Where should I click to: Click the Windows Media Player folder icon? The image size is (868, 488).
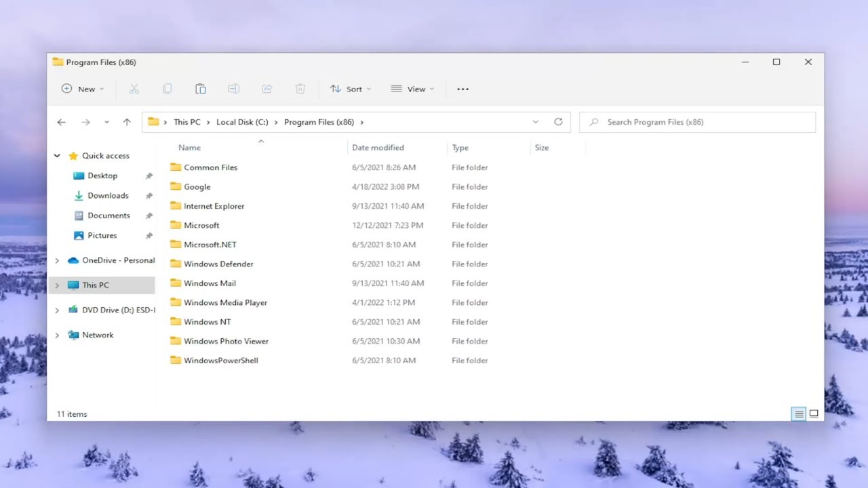176,302
